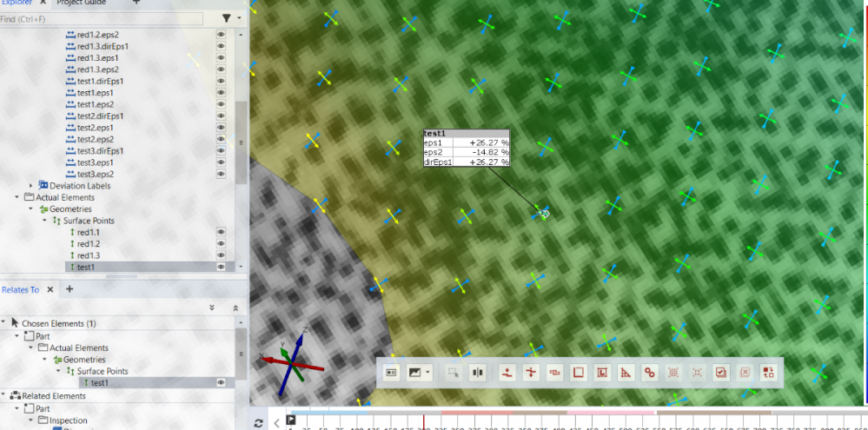Open the dropdown arrow next to the landscape icon
The height and width of the screenshot is (430, 868).
[x=427, y=373]
